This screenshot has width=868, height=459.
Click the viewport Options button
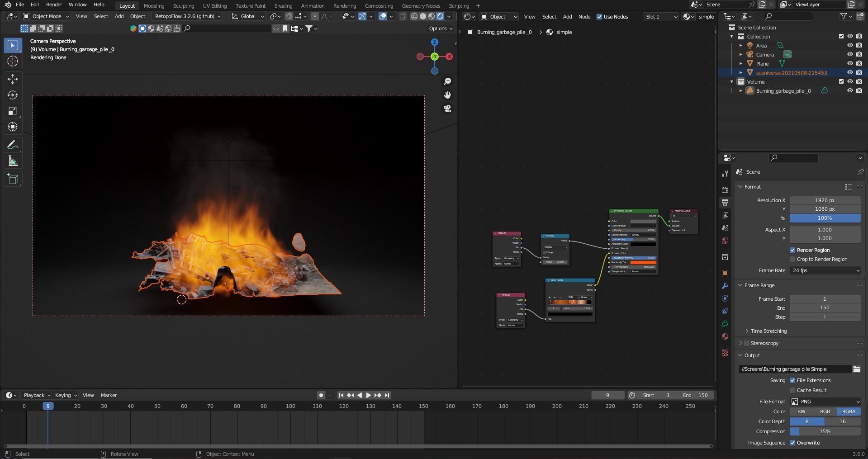[x=441, y=28]
